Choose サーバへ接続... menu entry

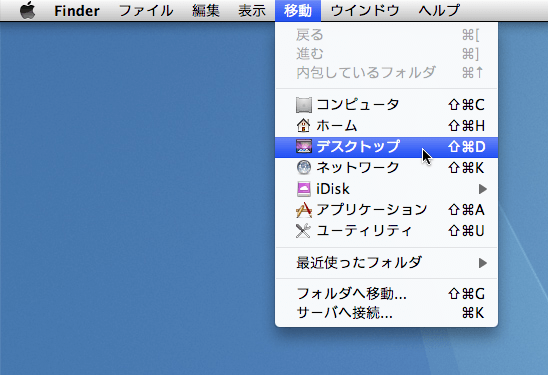[x=387, y=313]
